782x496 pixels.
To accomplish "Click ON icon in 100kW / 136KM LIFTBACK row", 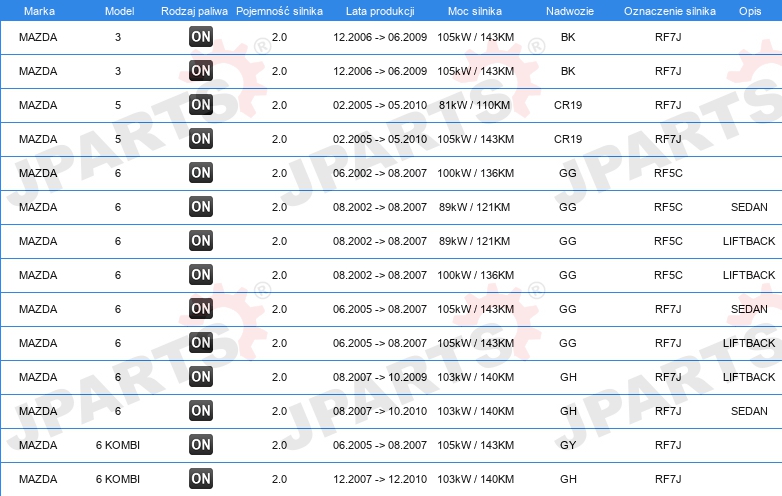I will [x=201, y=275].
